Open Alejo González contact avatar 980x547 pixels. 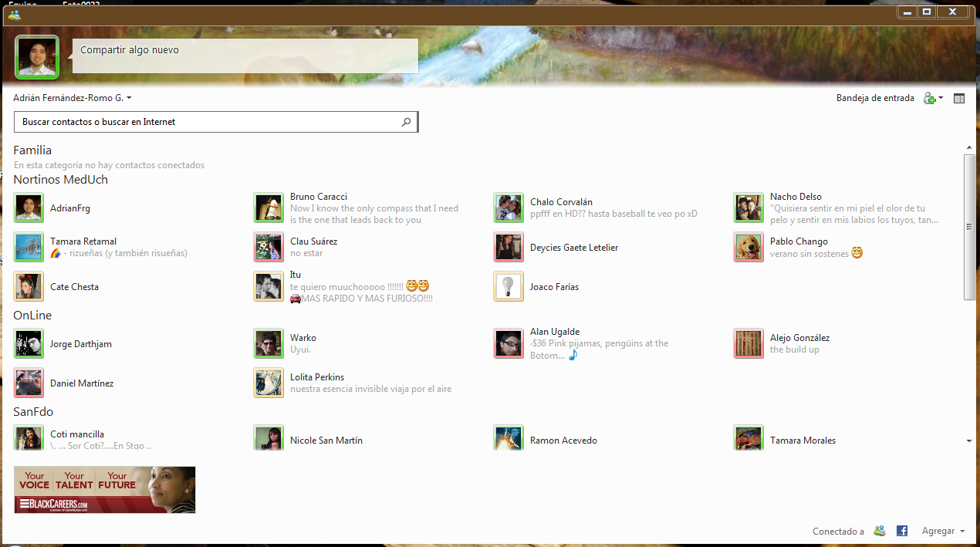point(749,344)
